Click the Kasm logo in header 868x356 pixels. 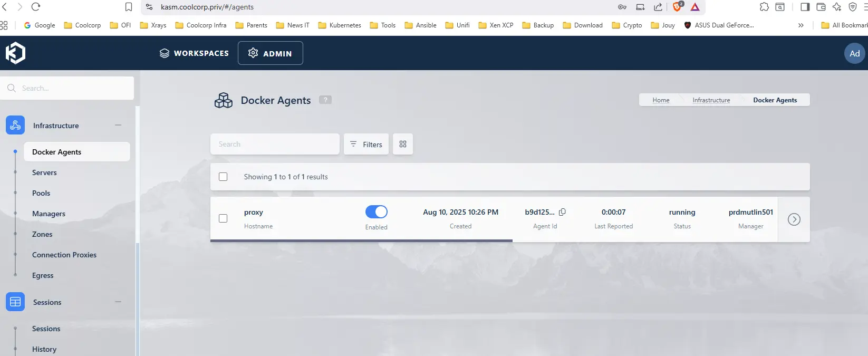click(15, 53)
